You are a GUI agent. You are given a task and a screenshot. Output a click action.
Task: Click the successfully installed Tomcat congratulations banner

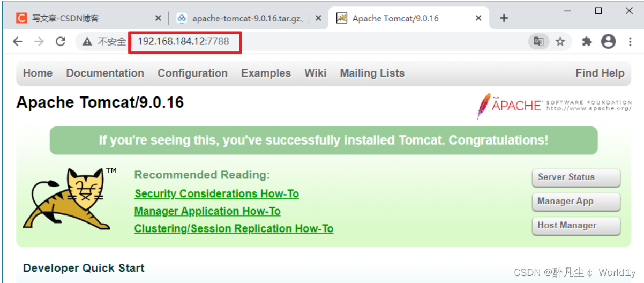pyautogui.click(x=324, y=140)
